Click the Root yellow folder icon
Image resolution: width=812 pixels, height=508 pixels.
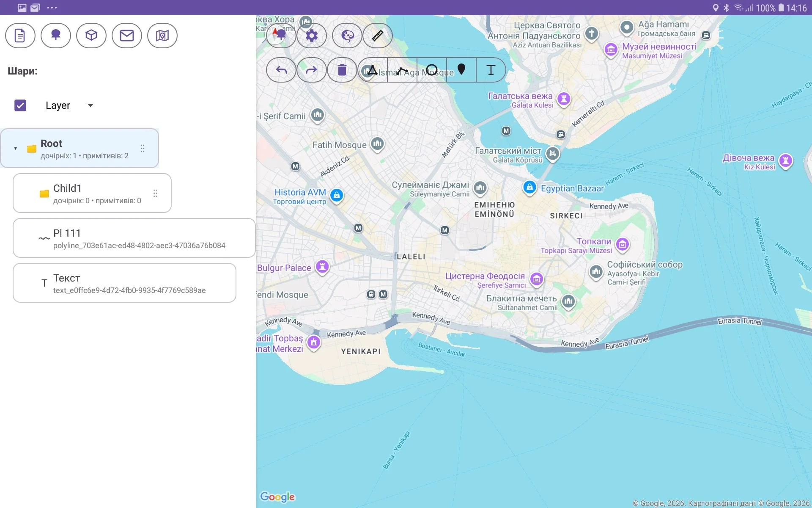[x=32, y=149]
